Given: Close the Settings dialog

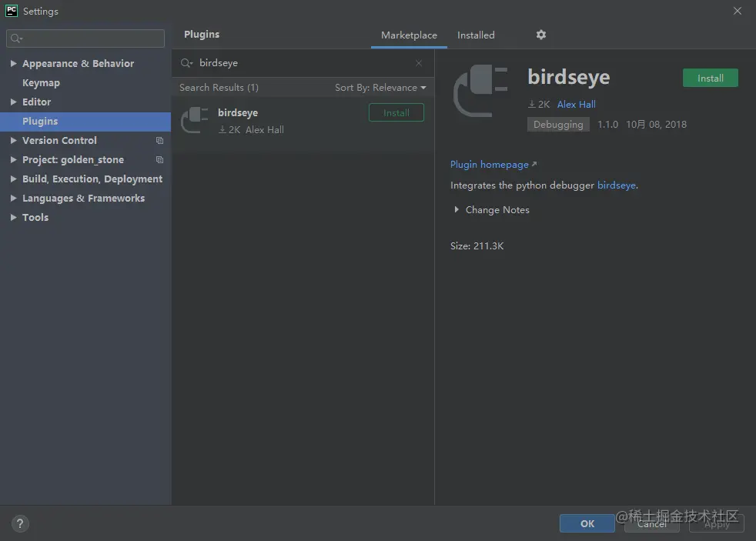Looking at the screenshot, I should (x=738, y=11).
